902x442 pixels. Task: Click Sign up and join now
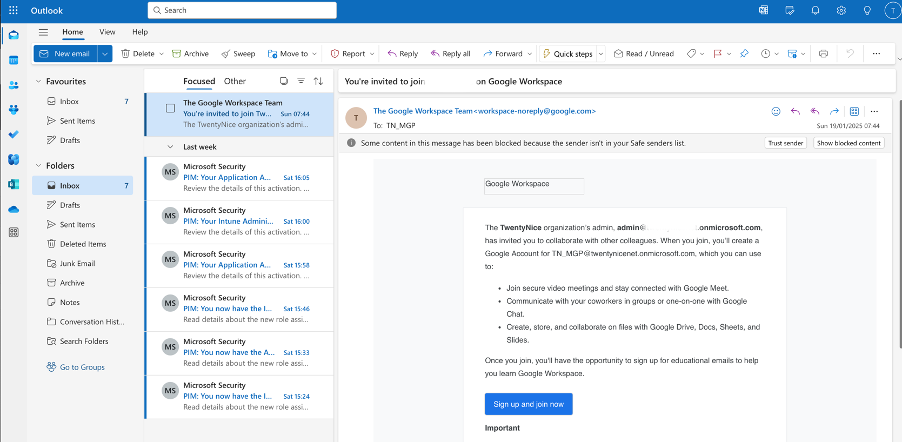point(529,404)
